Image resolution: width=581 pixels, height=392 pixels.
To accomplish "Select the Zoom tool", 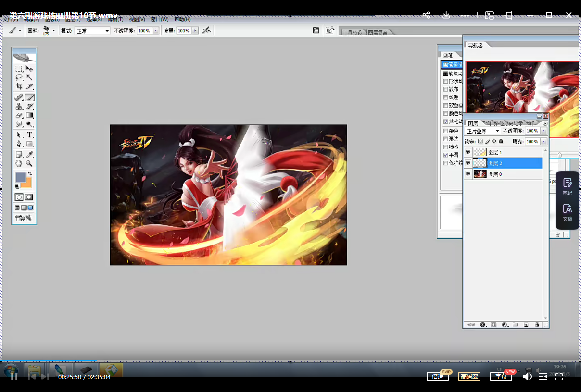I will click(x=29, y=163).
